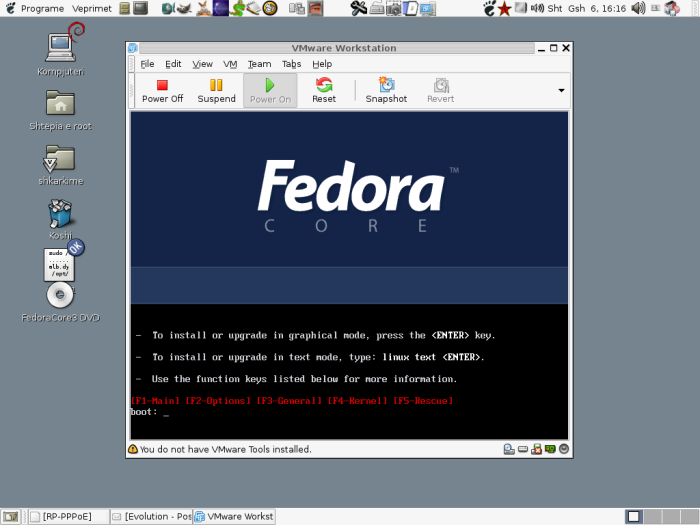
Task: Click the red star panel icon
Action: pyautogui.click(x=504, y=8)
